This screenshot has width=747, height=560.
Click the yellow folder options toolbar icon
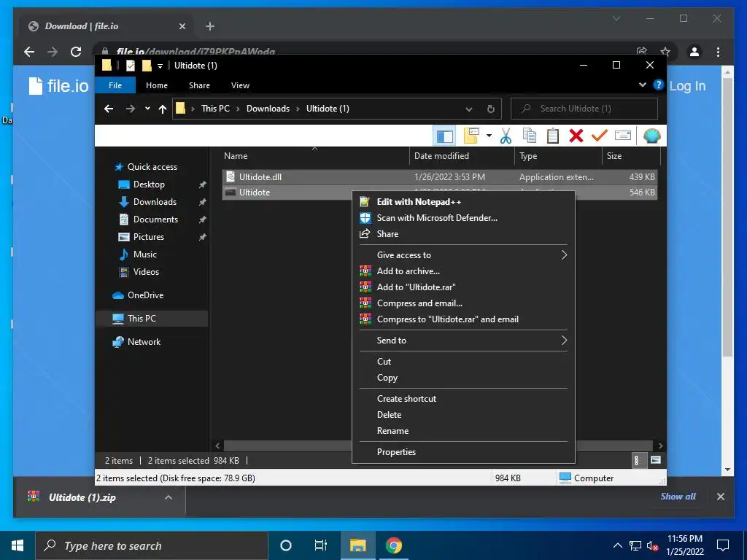471,136
